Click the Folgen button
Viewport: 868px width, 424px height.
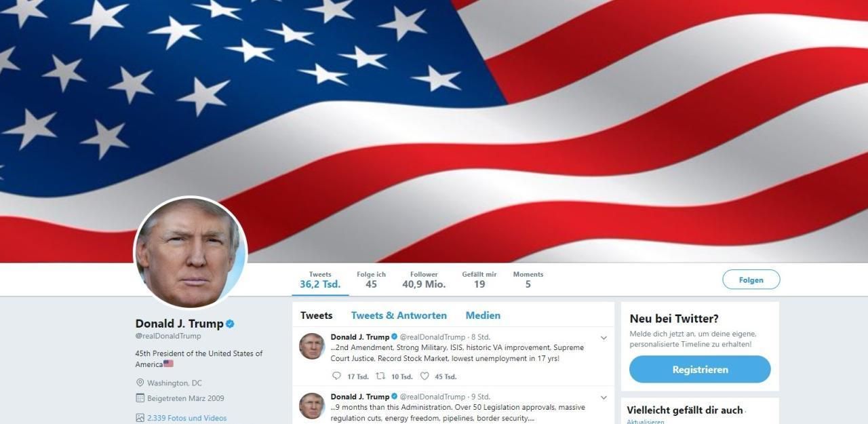[x=751, y=280]
